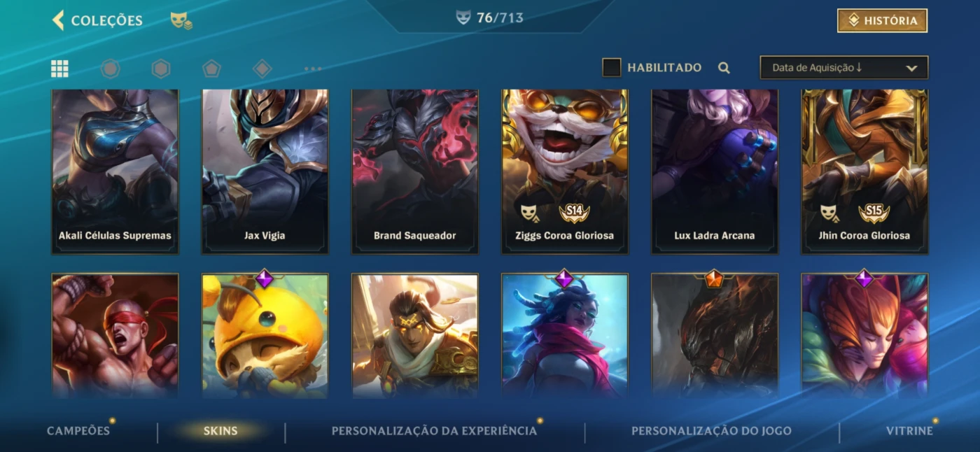Open the Data de Aquisição sort dropdown
The image size is (980, 452).
pos(844,68)
